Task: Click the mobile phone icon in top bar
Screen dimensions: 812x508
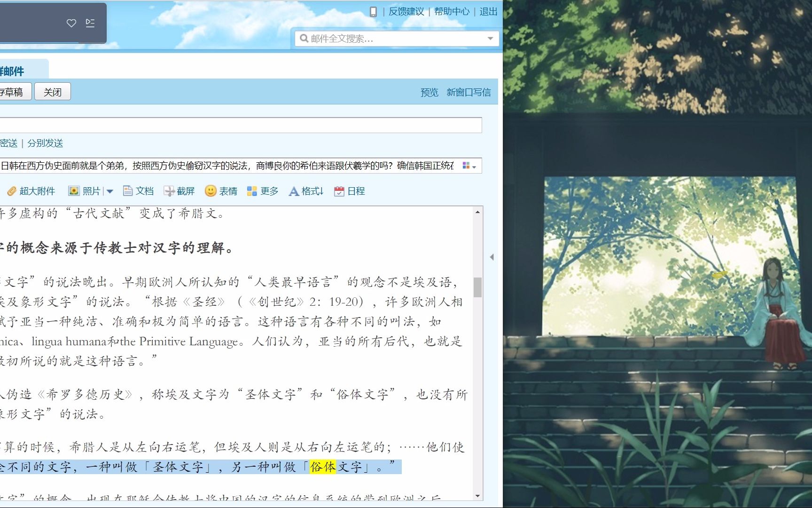Action: tap(373, 12)
